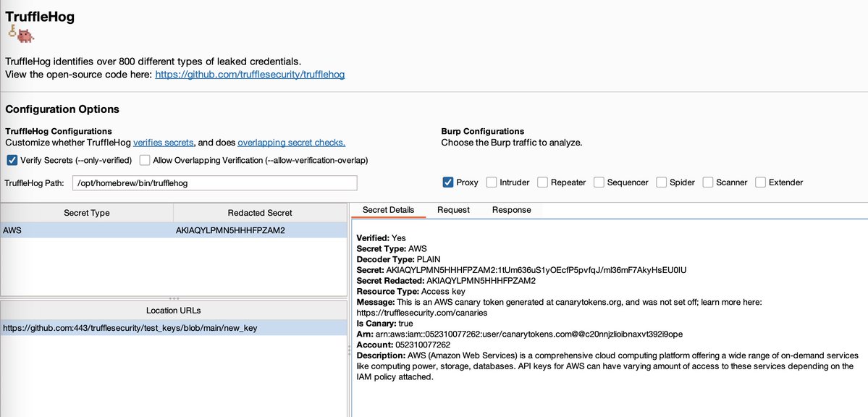Enable the Intruder traffic checkbox

[x=492, y=182]
